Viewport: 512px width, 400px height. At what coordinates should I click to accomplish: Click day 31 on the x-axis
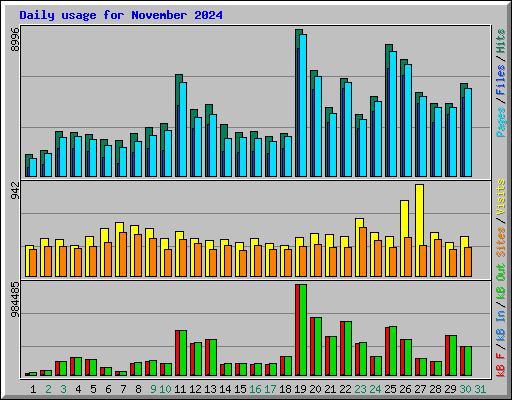coord(480,389)
